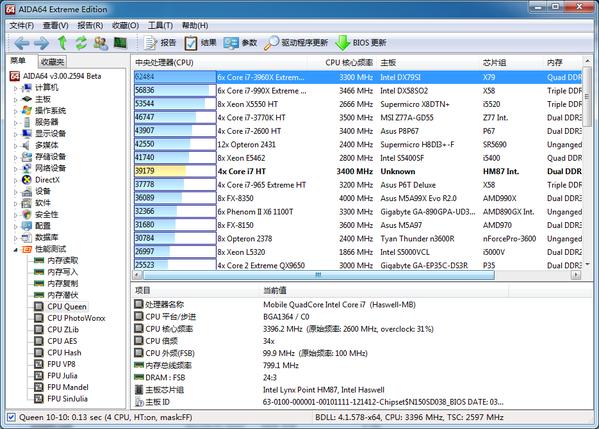This screenshot has width=599, height=429.
Task: Expand the 多媒体 tree node
Action: (x=16, y=146)
